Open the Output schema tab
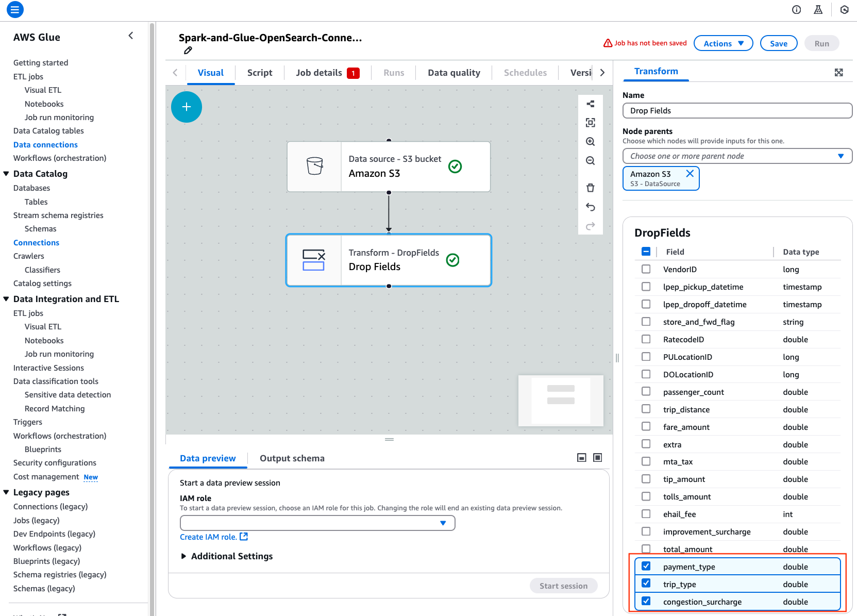This screenshot has height=616, width=857. [292, 458]
